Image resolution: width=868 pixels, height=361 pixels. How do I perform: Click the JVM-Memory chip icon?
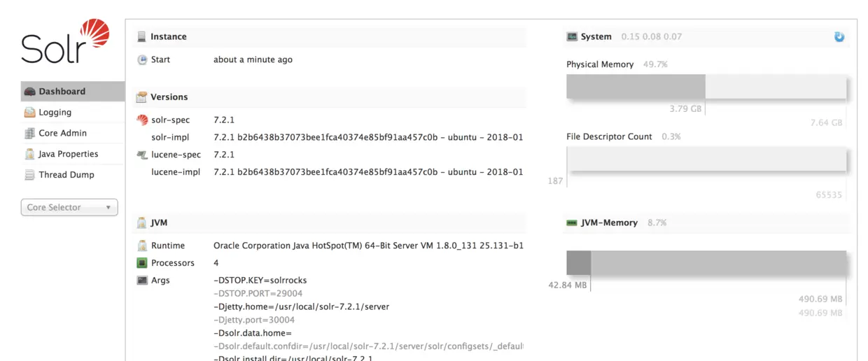click(572, 222)
